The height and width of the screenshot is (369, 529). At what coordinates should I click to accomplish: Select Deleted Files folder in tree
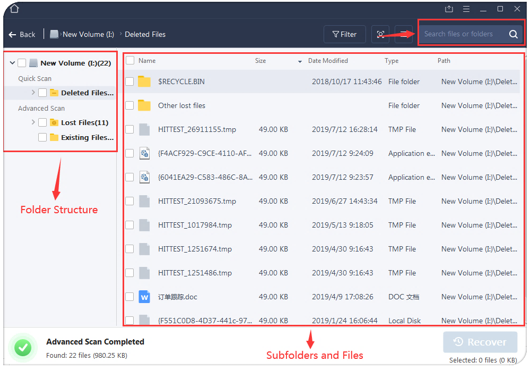(87, 93)
